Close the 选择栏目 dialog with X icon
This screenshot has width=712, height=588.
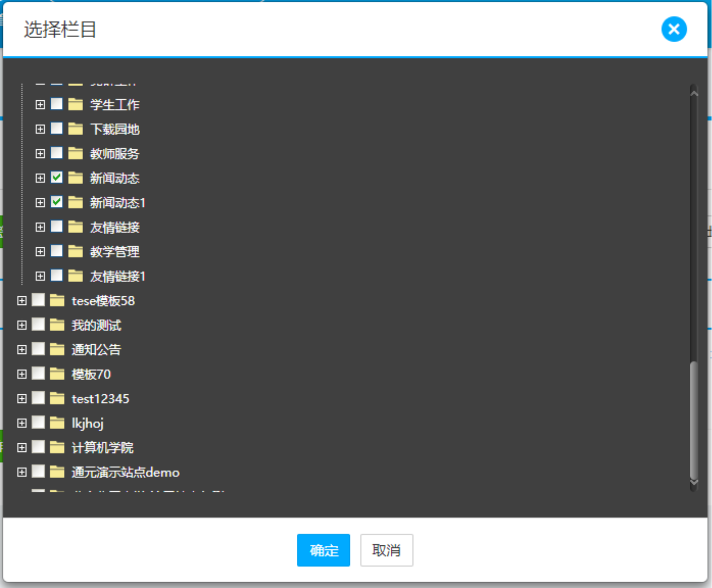673,29
